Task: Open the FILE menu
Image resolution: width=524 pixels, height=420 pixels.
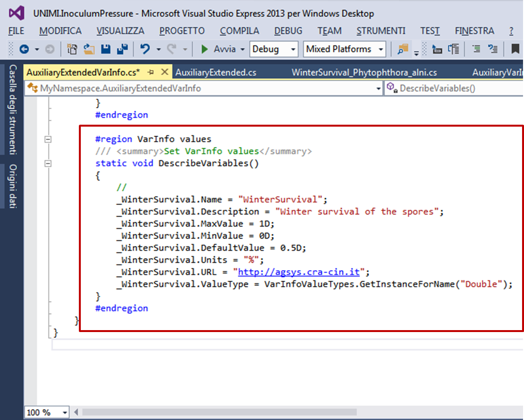Action: coord(16,31)
